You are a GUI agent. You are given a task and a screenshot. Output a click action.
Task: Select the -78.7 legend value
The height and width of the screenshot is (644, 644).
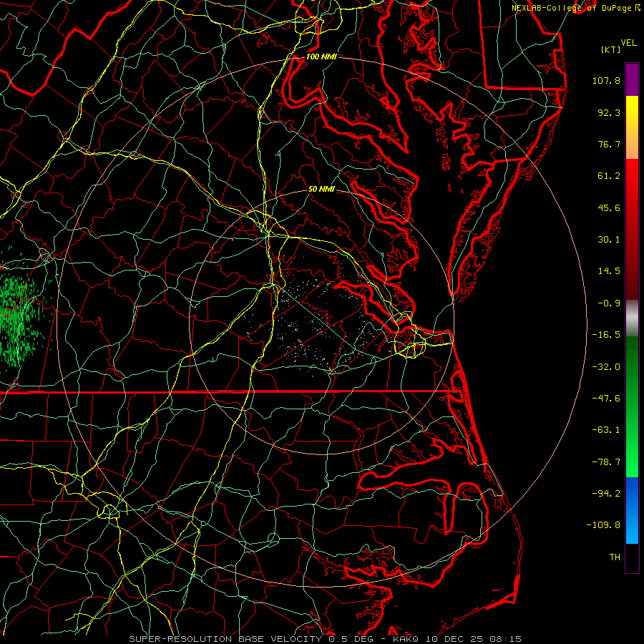(x=606, y=462)
